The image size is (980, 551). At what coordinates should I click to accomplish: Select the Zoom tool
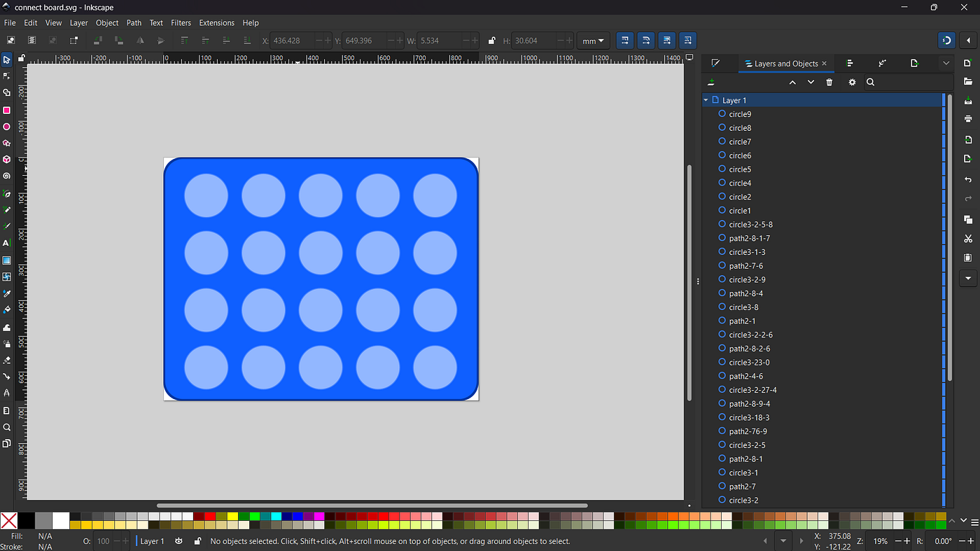point(6,427)
